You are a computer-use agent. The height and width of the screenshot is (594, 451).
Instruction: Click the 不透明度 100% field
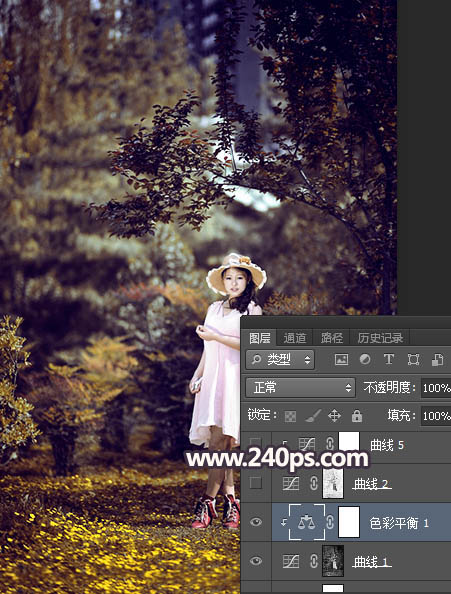coord(436,388)
